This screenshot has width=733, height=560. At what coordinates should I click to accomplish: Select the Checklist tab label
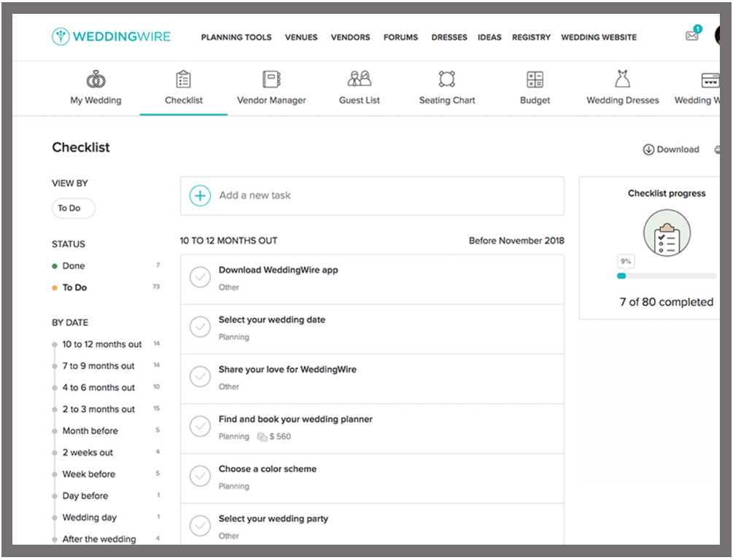pos(184,100)
